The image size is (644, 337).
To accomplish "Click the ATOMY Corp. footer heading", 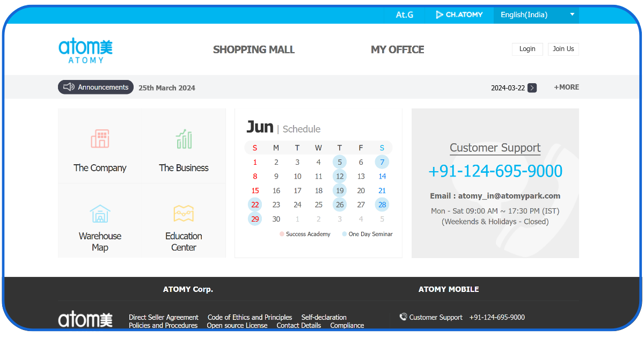I will click(x=188, y=289).
